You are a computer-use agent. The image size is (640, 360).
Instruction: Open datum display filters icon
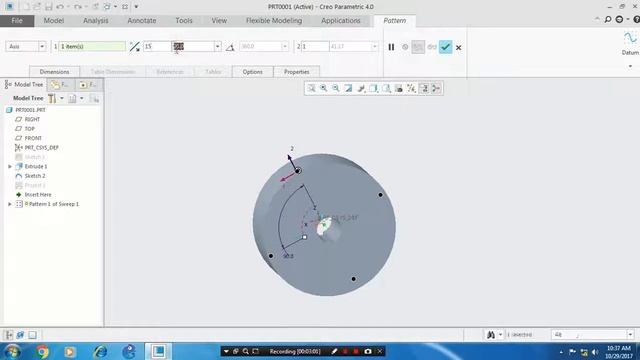[x=411, y=88]
